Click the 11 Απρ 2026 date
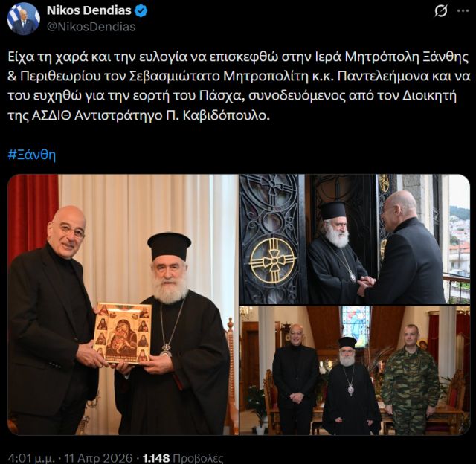 [x=98, y=458]
